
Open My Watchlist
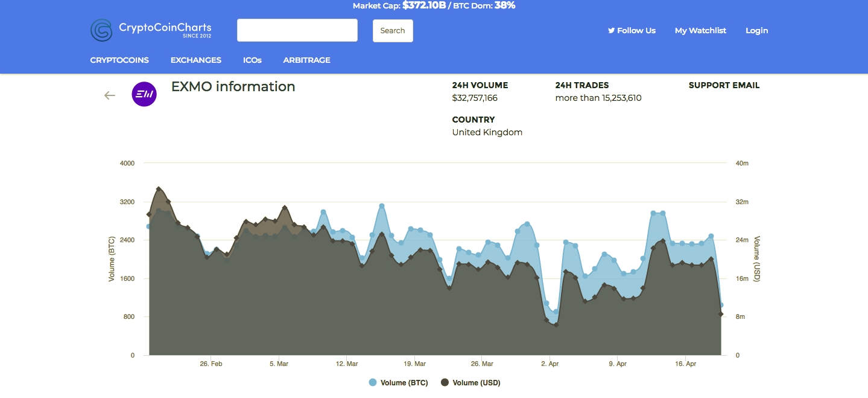tap(700, 30)
